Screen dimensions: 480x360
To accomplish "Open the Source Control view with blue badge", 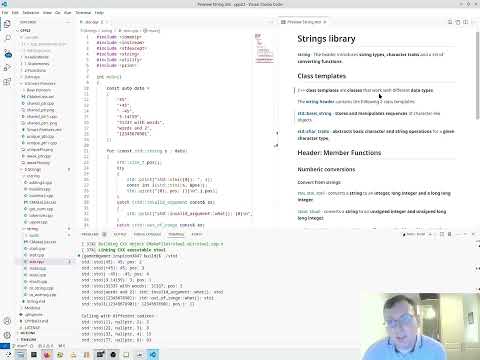I will tap(7, 53).
